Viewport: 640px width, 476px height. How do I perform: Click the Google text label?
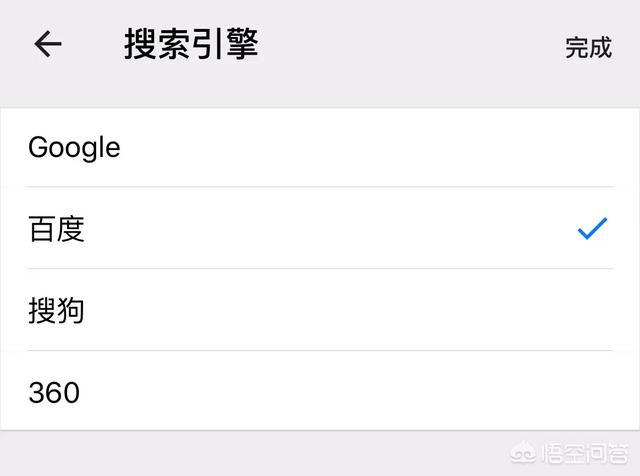(x=74, y=147)
